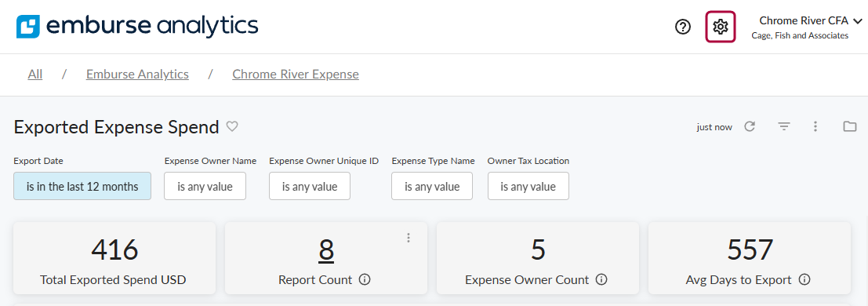Click the Export Date filter label

[38, 162]
